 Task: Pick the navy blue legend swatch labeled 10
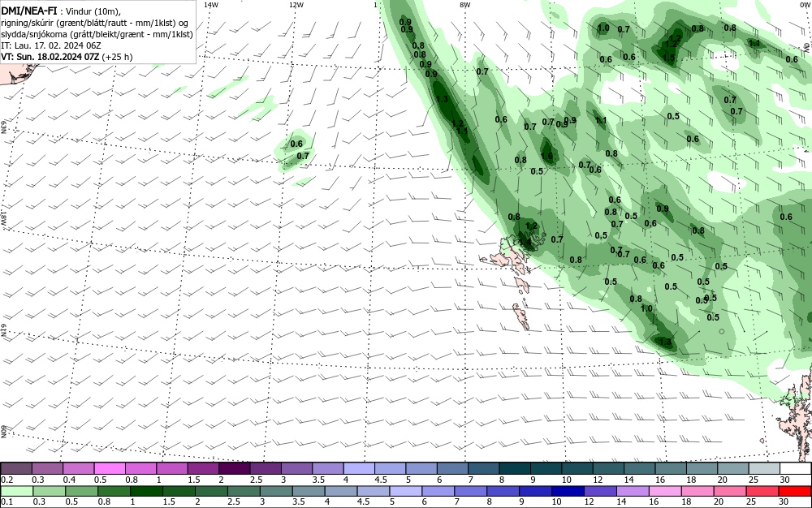point(568,491)
